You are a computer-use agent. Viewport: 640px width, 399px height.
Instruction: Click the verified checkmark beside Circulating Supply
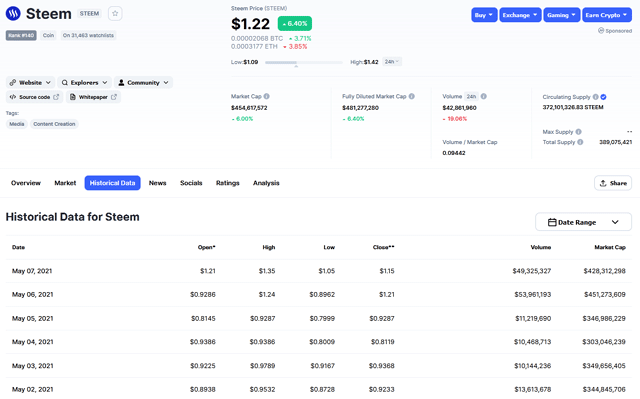pos(603,97)
